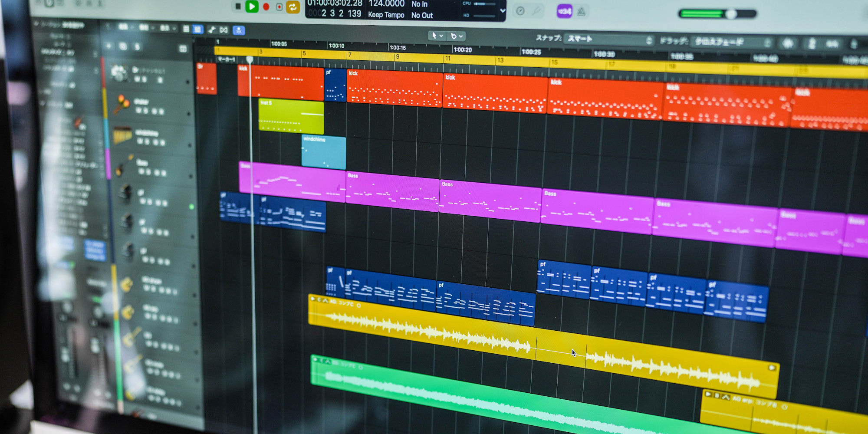
Task: Click the master volume slider knob
Action: coord(731,14)
